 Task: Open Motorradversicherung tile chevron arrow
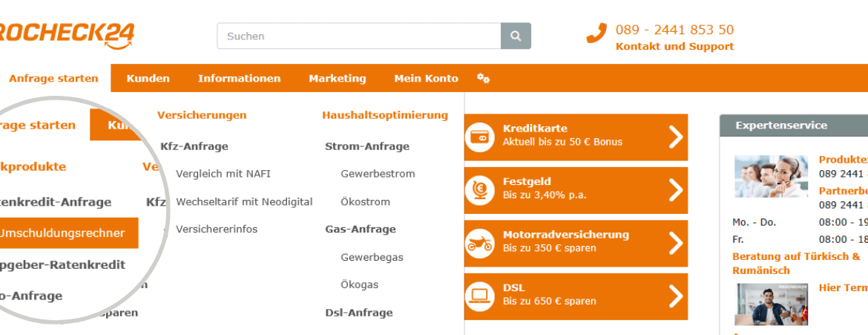click(x=675, y=244)
